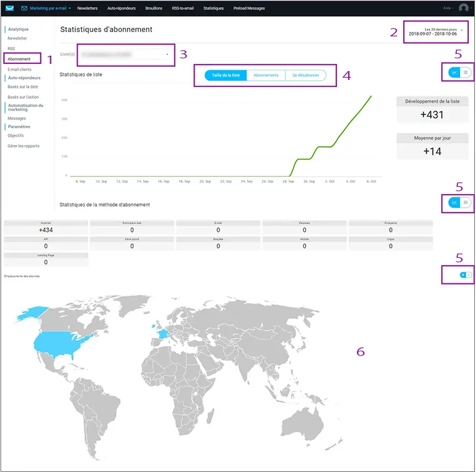The height and width of the screenshot is (474, 476).
Task: Click the Copie count card
Action: [391, 244]
